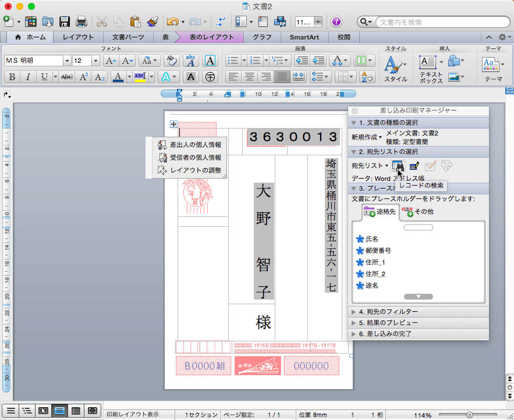Click the enclosed character 字 icon

(x=210, y=77)
